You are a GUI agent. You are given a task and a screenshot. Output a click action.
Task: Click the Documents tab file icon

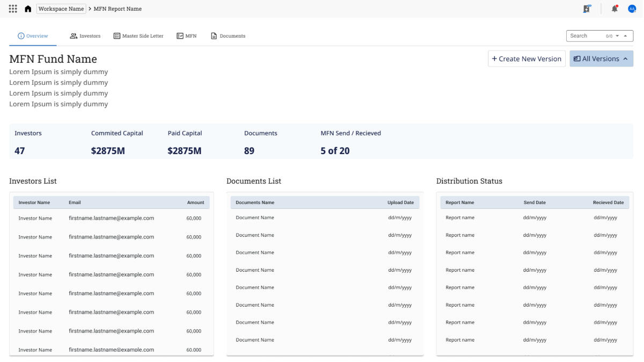214,36
